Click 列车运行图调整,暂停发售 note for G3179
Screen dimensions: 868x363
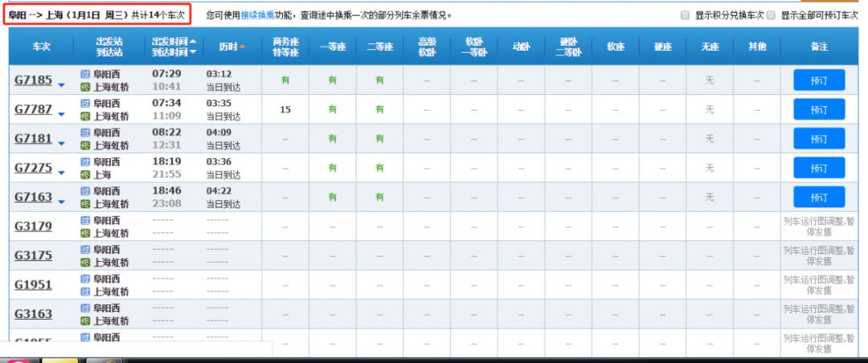819,226
